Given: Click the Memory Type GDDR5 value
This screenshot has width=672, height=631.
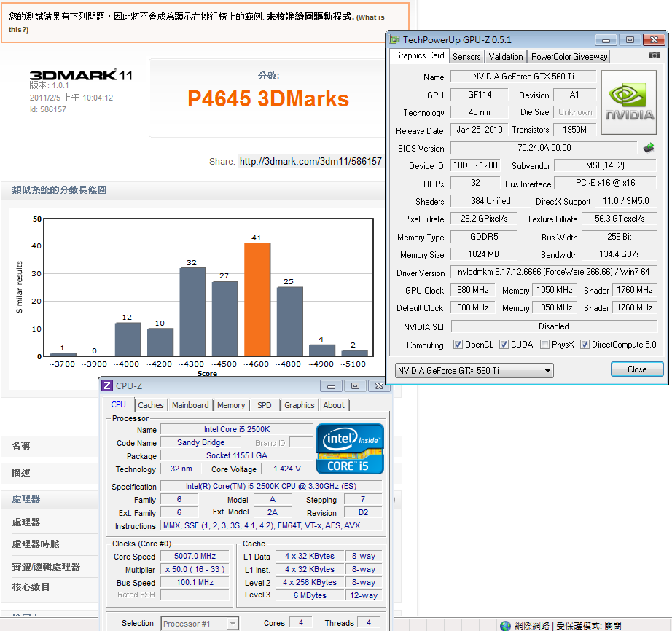Looking at the screenshot, I should [484, 237].
